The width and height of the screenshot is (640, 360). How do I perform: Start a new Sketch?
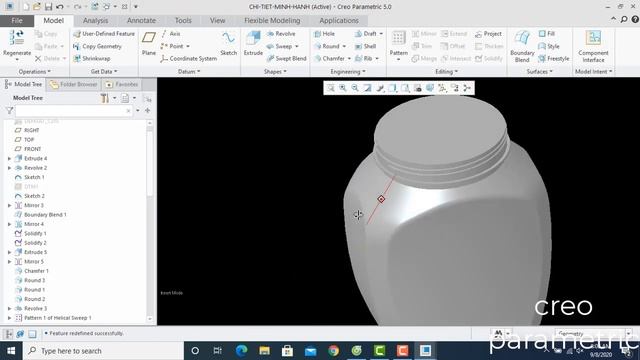(229, 43)
